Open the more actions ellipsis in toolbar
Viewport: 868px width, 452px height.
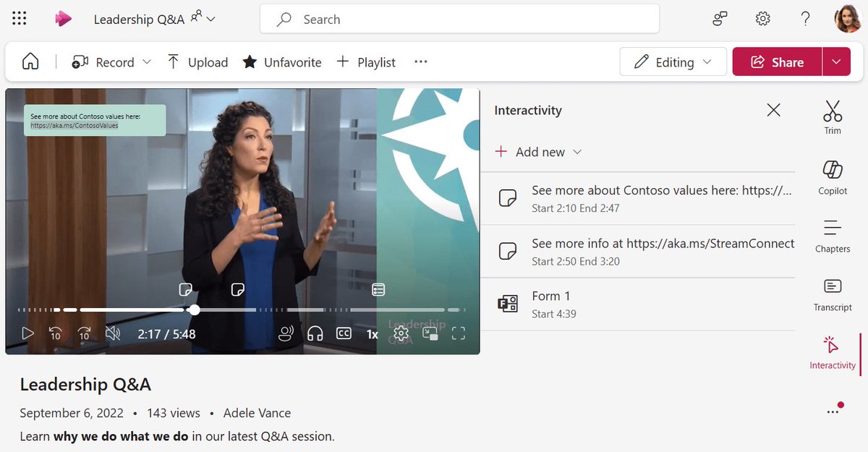[x=421, y=62]
